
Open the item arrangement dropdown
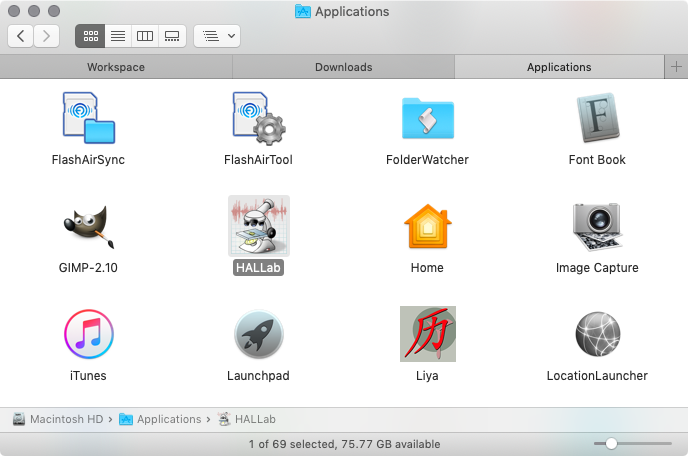click(217, 36)
